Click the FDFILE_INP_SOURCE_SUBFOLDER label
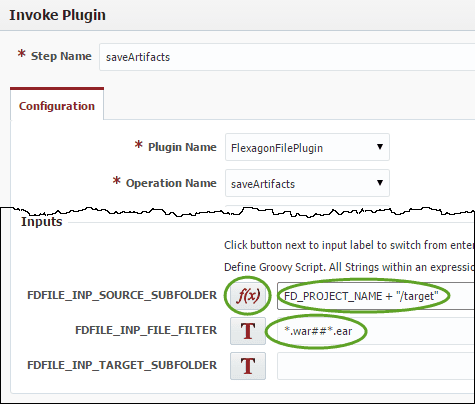 click(x=122, y=295)
